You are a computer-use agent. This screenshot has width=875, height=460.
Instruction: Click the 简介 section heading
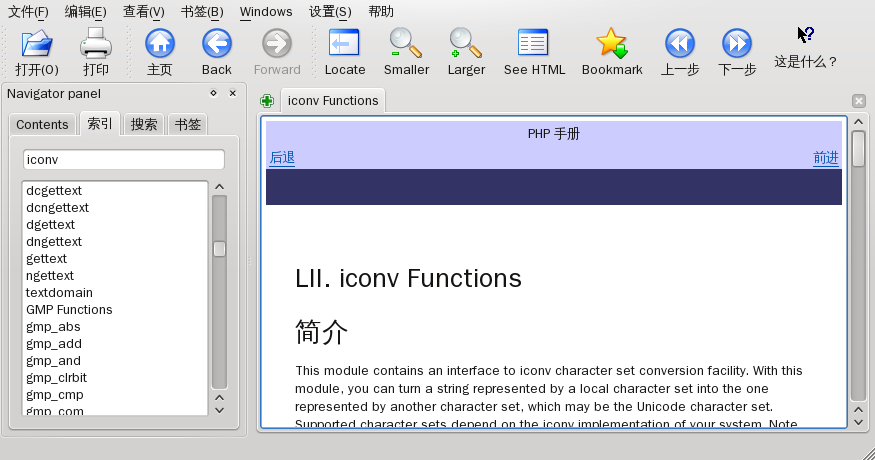point(321,333)
